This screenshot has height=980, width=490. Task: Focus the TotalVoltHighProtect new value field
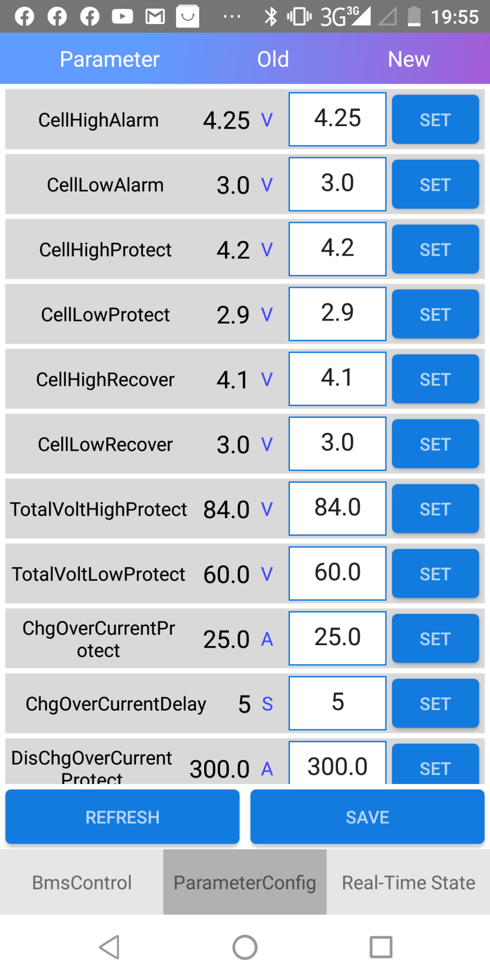pyautogui.click(x=337, y=508)
